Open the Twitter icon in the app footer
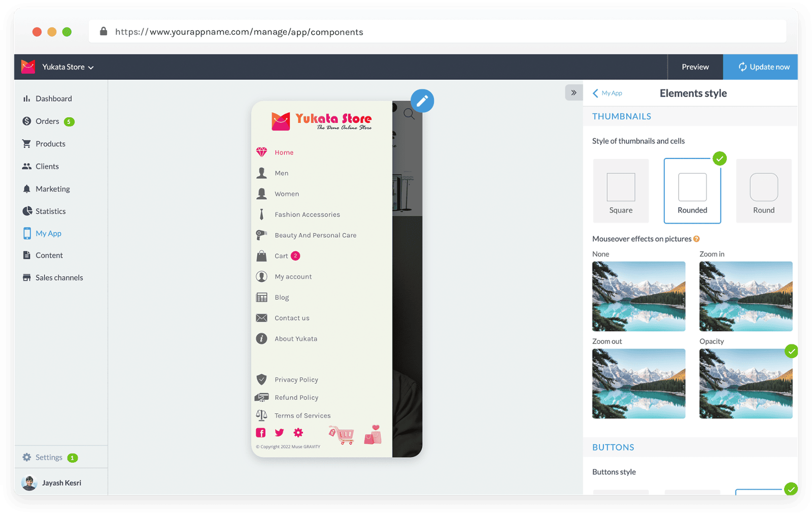This screenshot has height=515, width=812. 279,432
